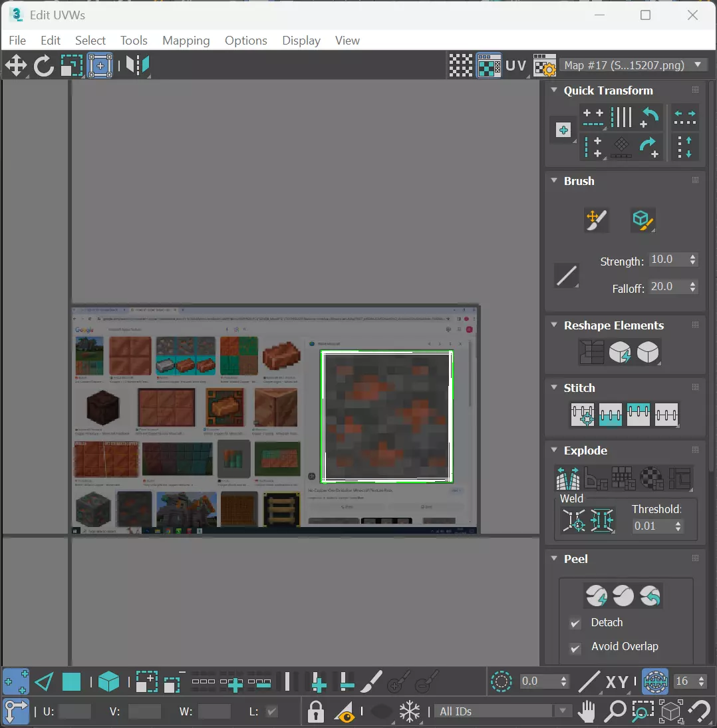The image size is (717, 728).
Task: Collapse the Peel rollout
Action: pos(554,558)
